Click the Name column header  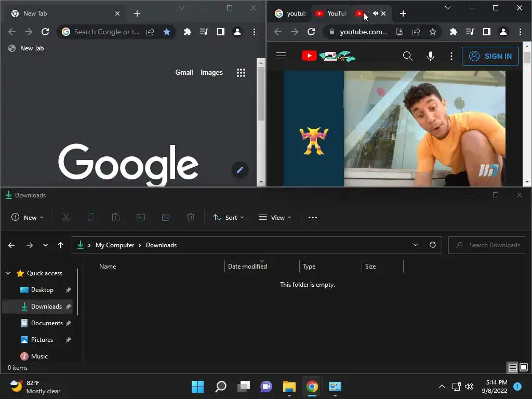pos(108,267)
